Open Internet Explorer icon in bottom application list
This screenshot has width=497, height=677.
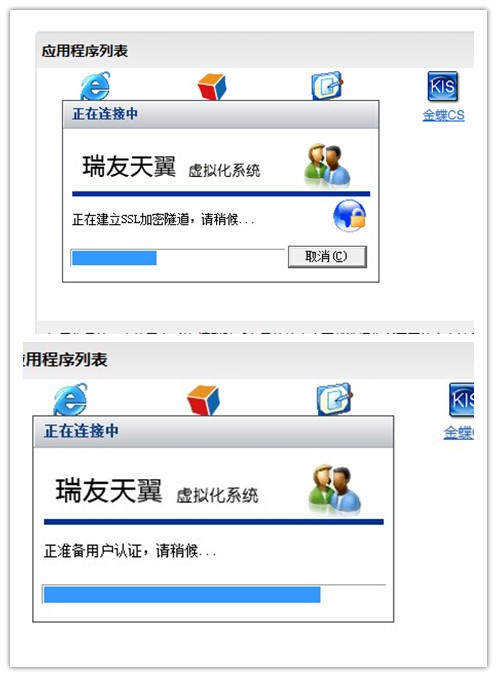tap(70, 399)
